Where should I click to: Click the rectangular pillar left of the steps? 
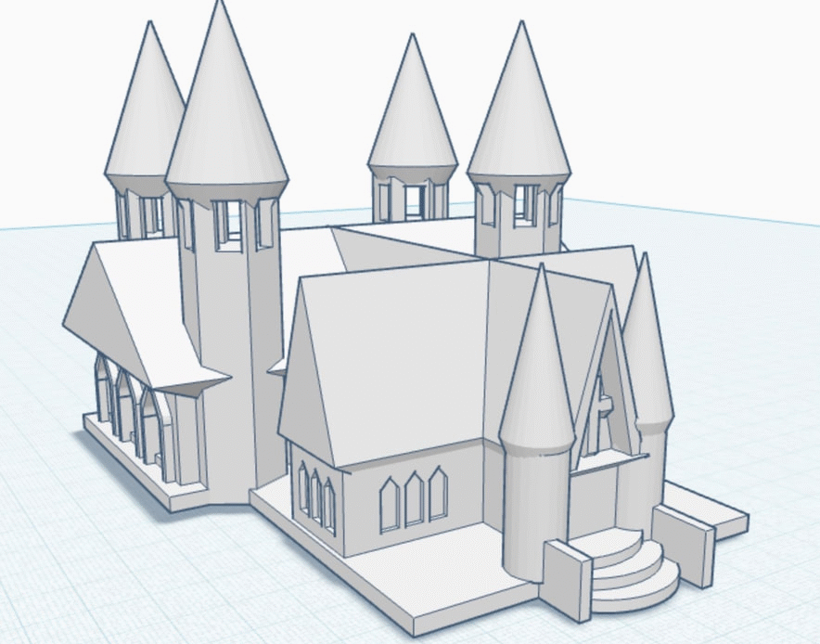coord(568,580)
